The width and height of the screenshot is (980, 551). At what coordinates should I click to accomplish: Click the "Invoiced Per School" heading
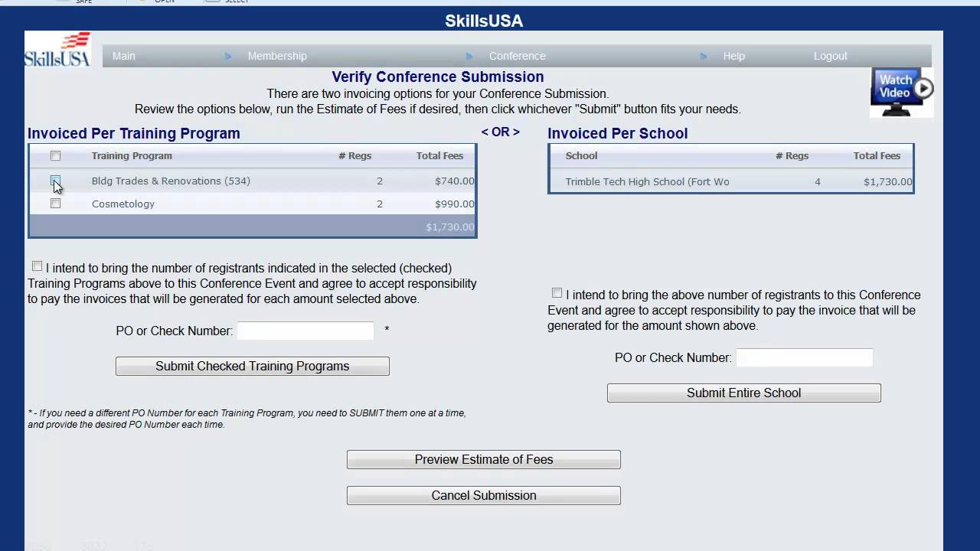click(x=618, y=133)
